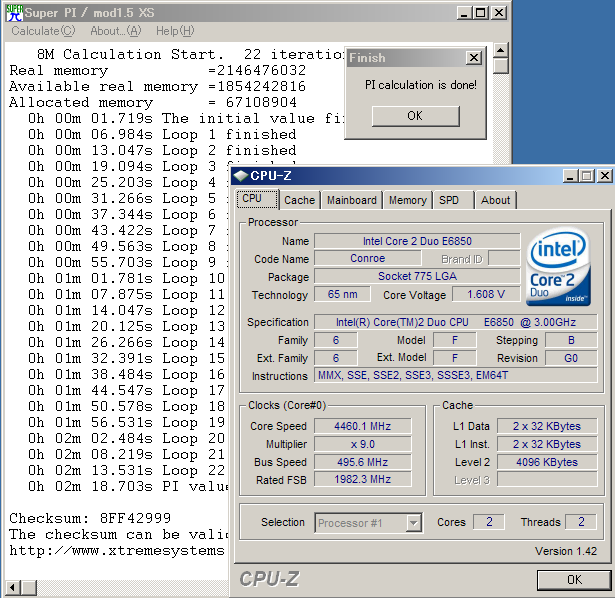This screenshot has width=615, height=598.
Task: Click the 'Version 1.42' label in CPU-Z
Action: pos(566,551)
